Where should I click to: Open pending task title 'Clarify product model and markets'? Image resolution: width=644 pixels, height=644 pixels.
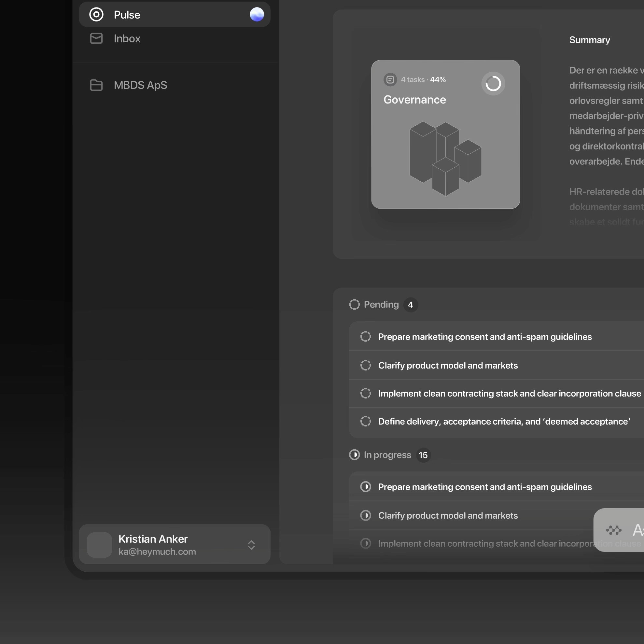coord(448,365)
